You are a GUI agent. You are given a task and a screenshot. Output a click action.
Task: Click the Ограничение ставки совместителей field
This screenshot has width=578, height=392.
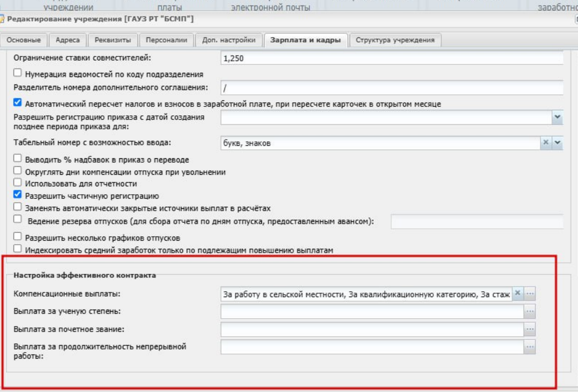coord(392,58)
